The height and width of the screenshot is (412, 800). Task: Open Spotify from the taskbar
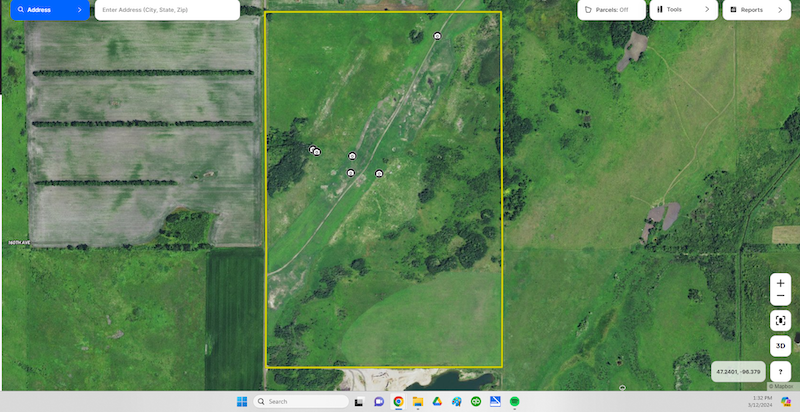coord(513,401)
